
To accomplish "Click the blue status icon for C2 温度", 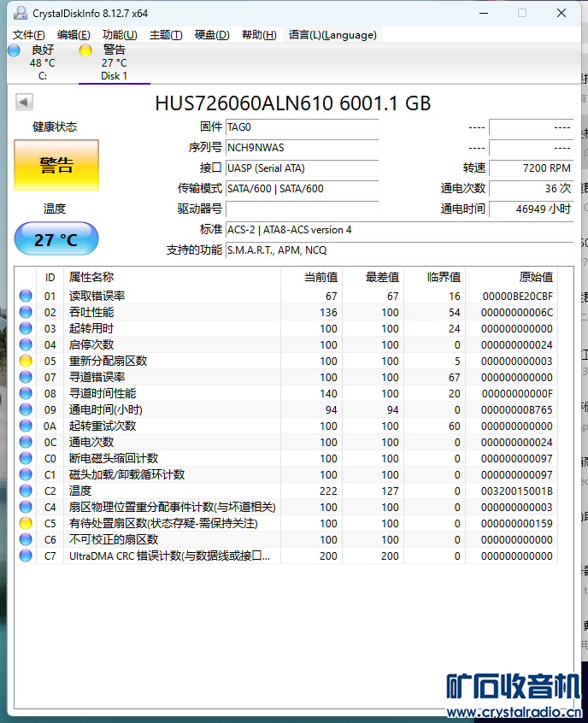I will pos(26,491).
